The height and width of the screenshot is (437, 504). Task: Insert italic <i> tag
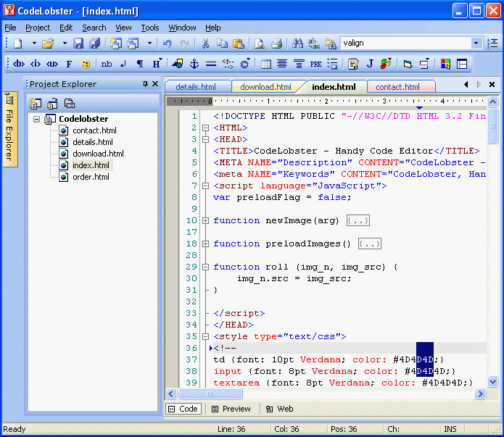pyautogui.click(x=36, y=64)
